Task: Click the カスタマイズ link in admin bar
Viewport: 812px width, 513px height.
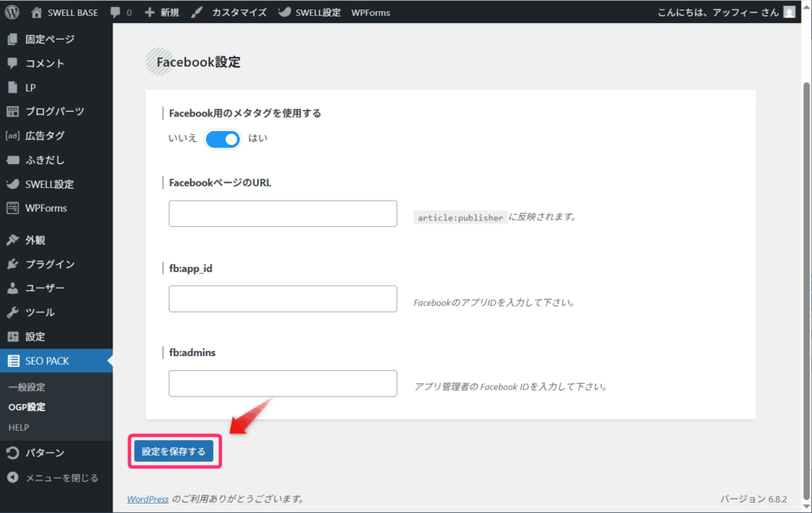Action: pyautogui.click(x=239, y=13)
